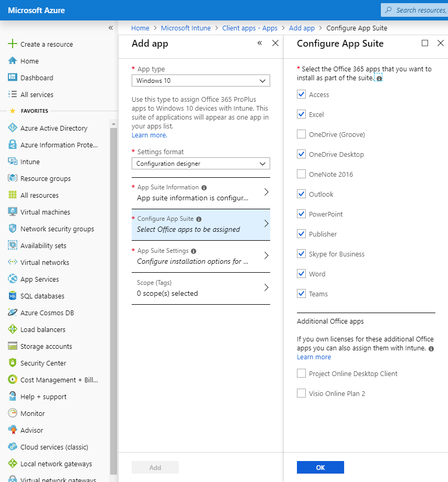The width and height of the screenshot is (448, 482).
Task: Click the Azure Information Protection icon
Action: tap(13, 144)
